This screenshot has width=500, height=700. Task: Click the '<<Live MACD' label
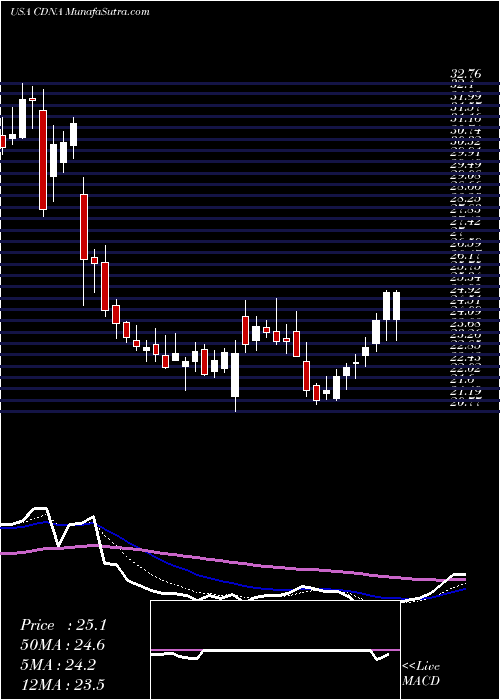click(421, 674)
